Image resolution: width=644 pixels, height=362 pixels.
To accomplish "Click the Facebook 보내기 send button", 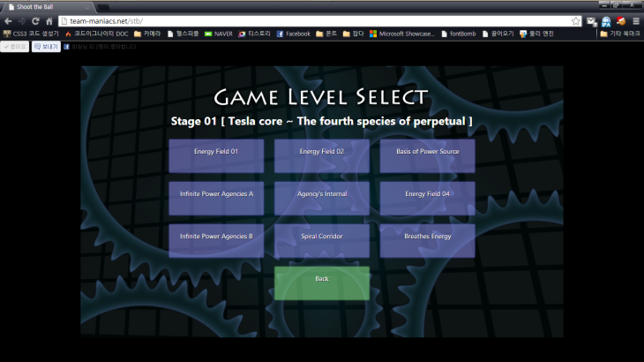I will pos(46,47).
